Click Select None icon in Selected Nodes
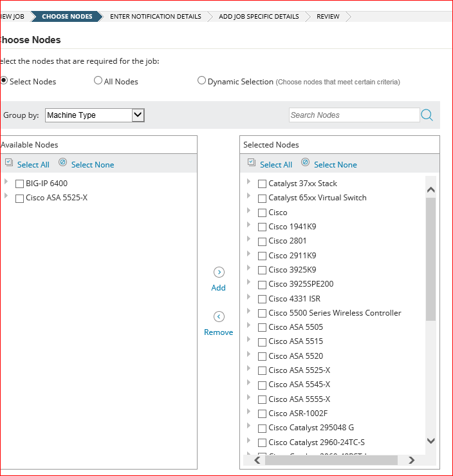 pos(306,162)
